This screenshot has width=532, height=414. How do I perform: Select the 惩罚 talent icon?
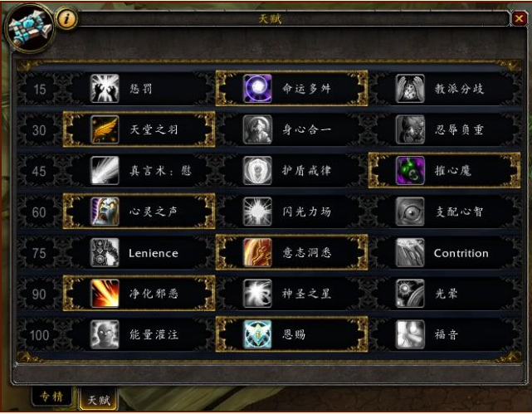click(105, 89)
